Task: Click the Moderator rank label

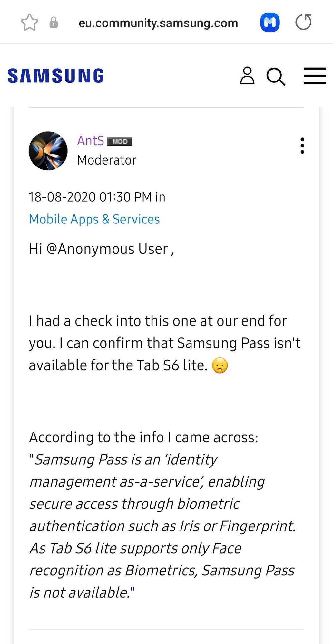Action: [107, 160]
